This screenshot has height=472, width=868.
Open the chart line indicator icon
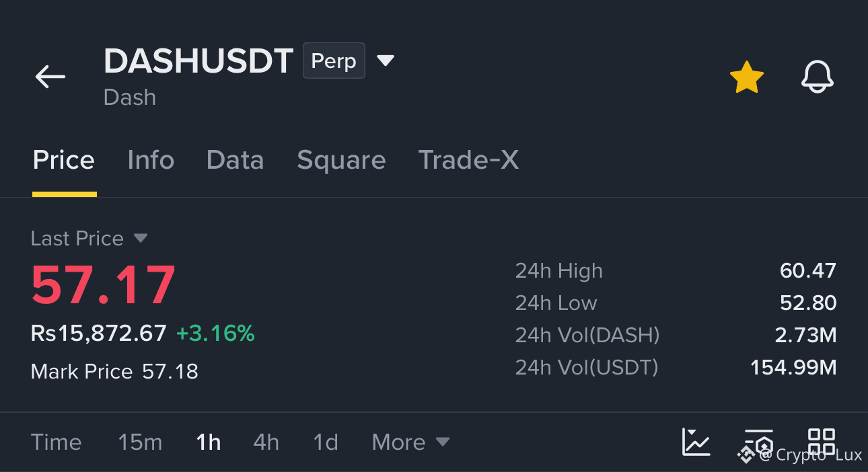pyautogui.click(x=696, y=442)
